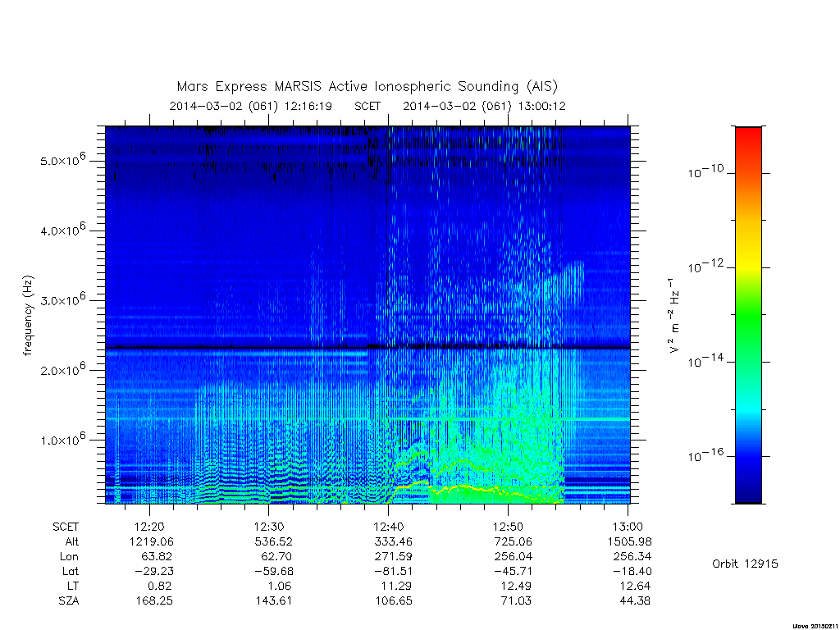
Task: Click the dark horizontal band near 2.3 MHz
Action: 367,348
